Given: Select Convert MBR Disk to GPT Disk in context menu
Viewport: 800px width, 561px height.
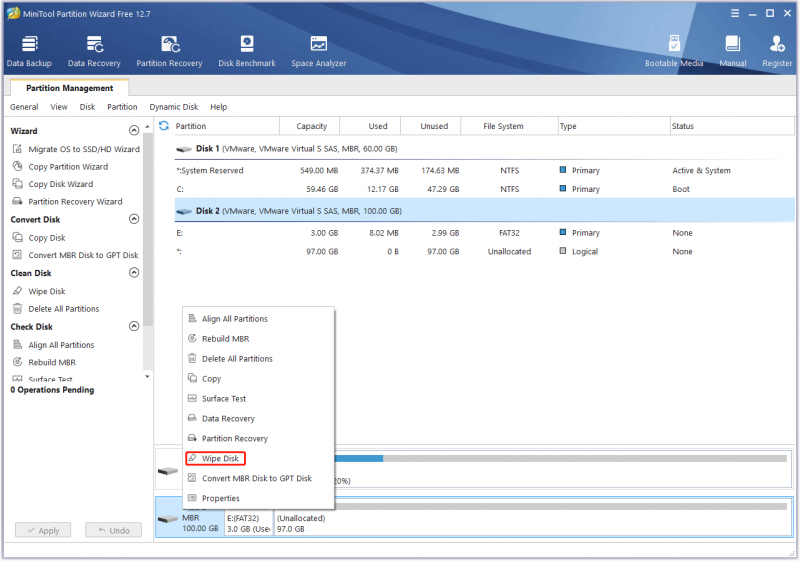Looking at the screenshot, I should click(x=257, y=478).
